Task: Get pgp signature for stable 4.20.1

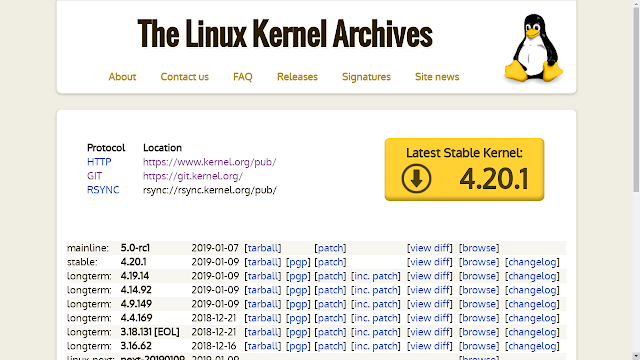Action: [x=298, y=262]
